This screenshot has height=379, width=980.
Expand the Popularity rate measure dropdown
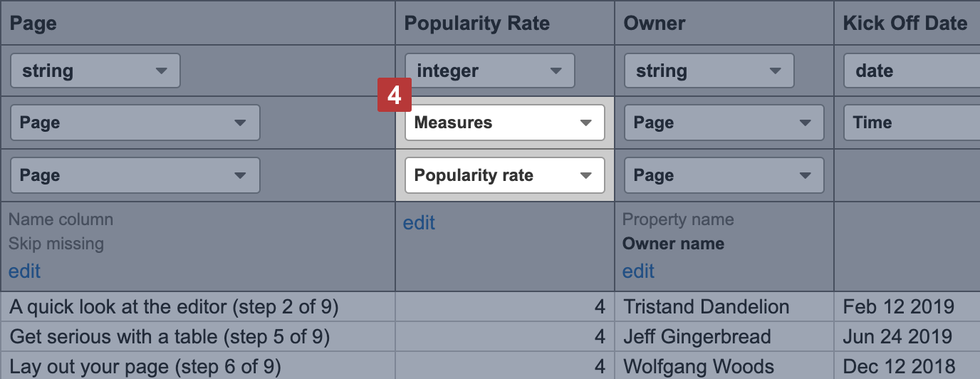pos(504,175)
